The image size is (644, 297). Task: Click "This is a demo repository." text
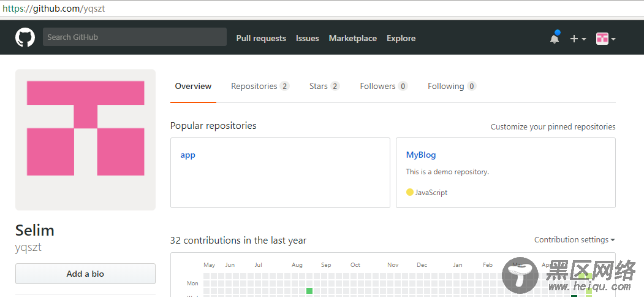(447, 172)
